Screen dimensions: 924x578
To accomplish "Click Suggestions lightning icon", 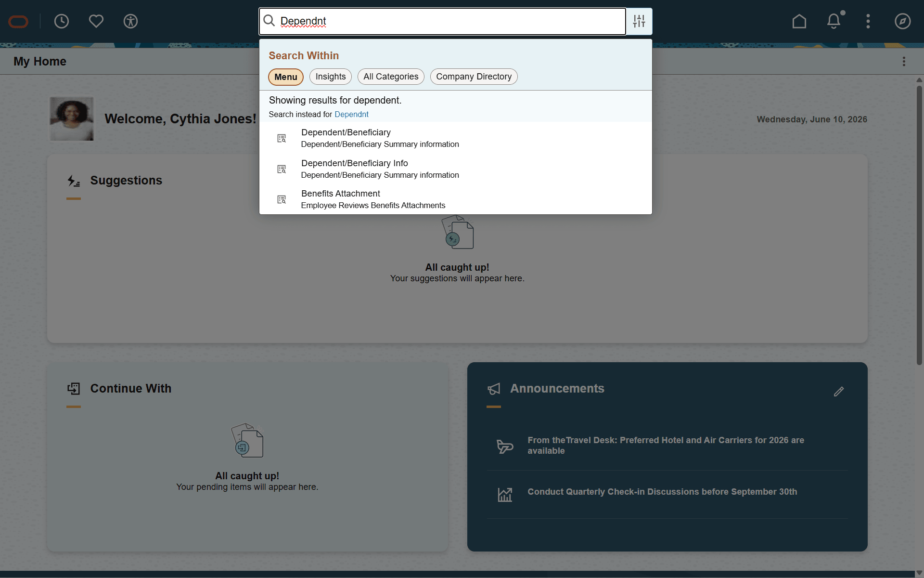I will 74,181.
